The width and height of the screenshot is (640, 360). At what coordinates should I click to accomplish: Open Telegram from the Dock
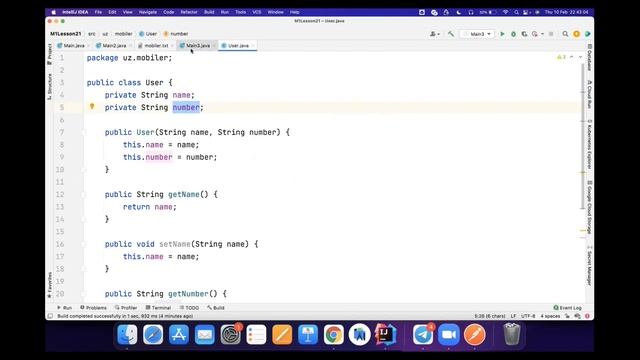click(423, 335)
